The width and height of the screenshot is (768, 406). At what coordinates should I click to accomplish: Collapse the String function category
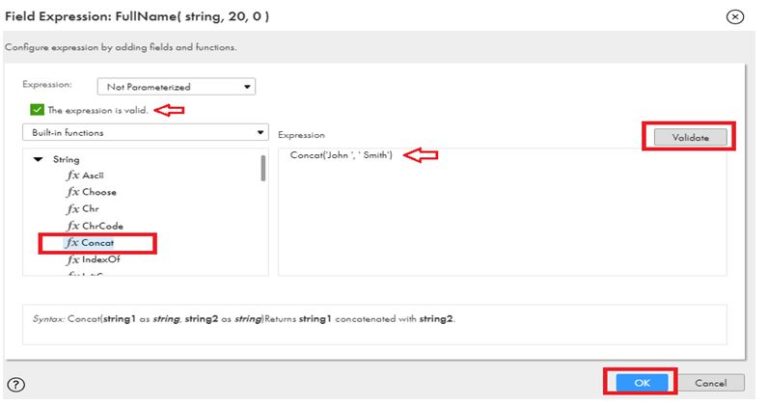pos(38,159)
